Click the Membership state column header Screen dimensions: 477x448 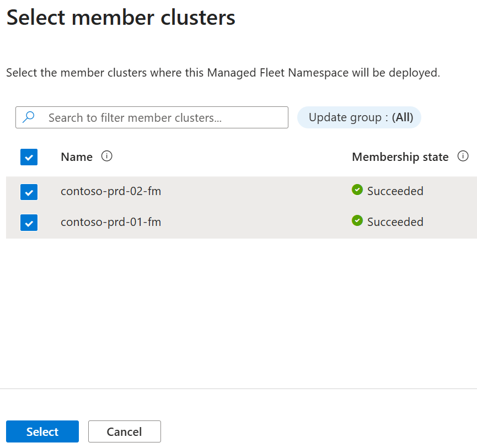(x=400, y=157)
